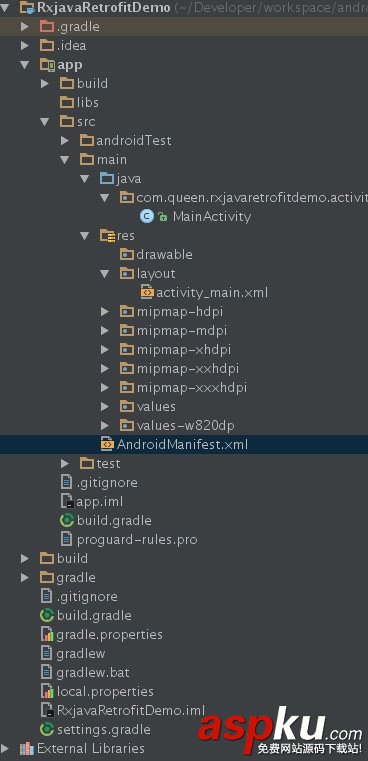Collapse the main folder arrow

(65, 160)
